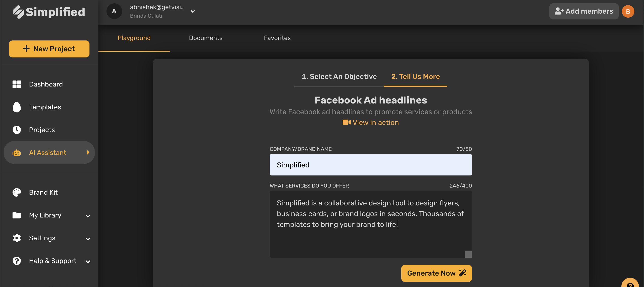The width and height of the screenshot is (644, 287).
Task: Click the Brand Kit palette icon
Action: pyautogui.click(x=17, y=192)
